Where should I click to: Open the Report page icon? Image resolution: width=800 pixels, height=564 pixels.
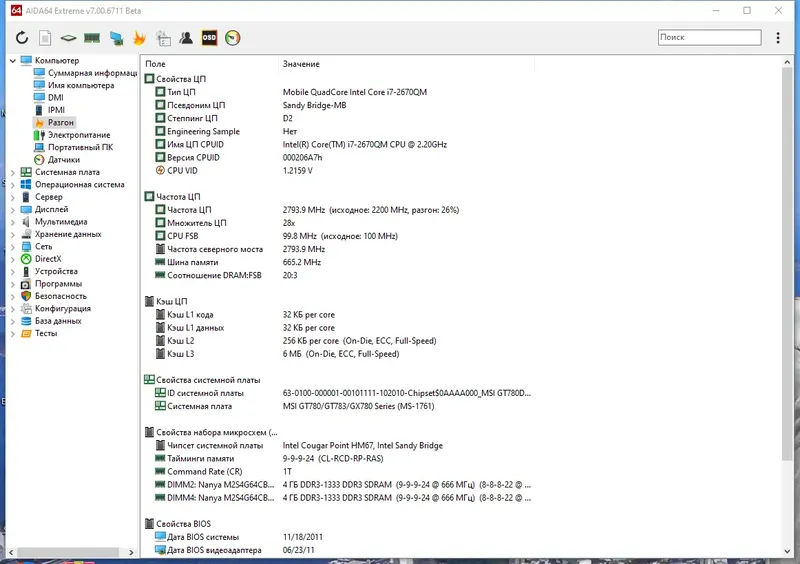pyautogui.click(x=45, y=38)
